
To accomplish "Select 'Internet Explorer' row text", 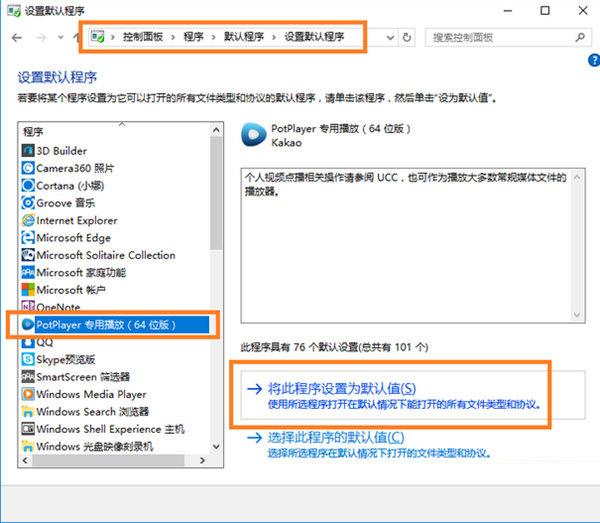I will coord(77,220).
